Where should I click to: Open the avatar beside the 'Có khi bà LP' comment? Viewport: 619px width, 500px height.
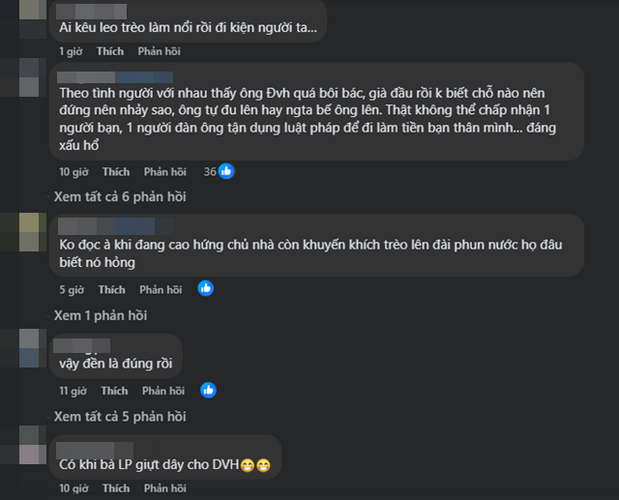click(x=33, y=445)
